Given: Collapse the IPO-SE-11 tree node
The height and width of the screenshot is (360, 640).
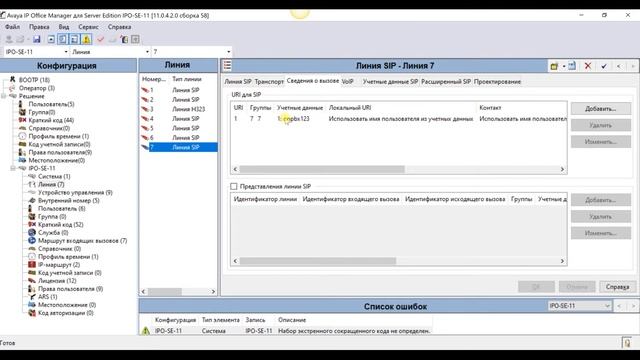Looking at the screenshot, I should tap(13, 168).
